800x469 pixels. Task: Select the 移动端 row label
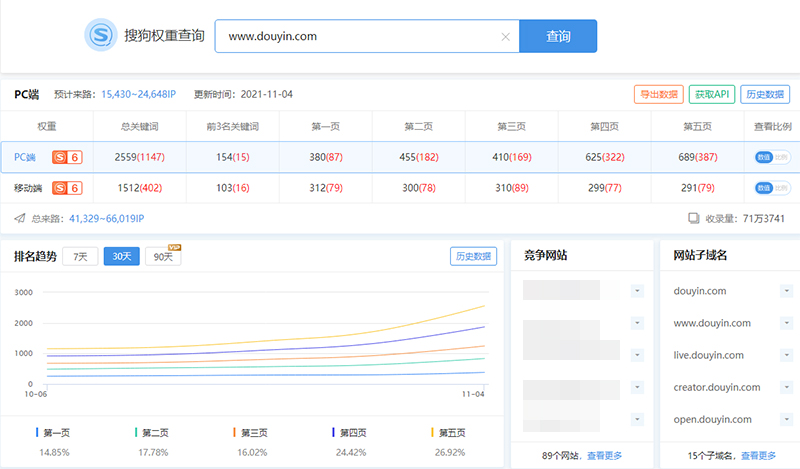(x=28, y=188)
